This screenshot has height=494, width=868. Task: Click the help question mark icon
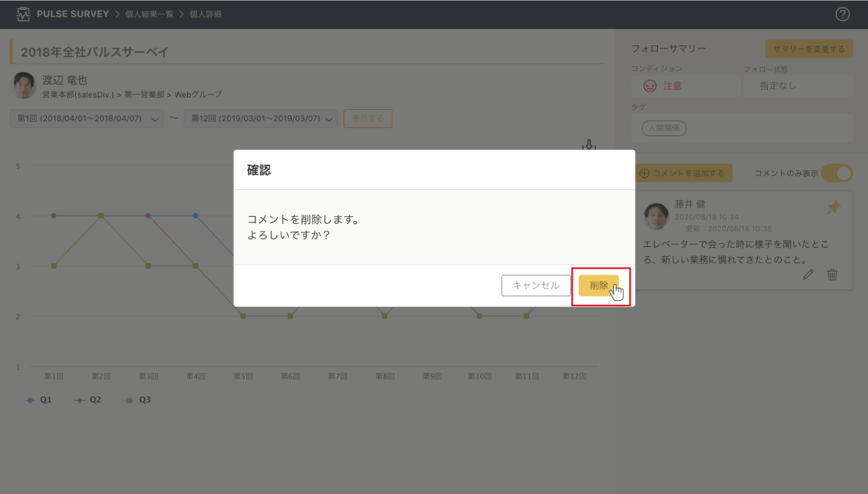pyautogui.click(x=842, y=15)
